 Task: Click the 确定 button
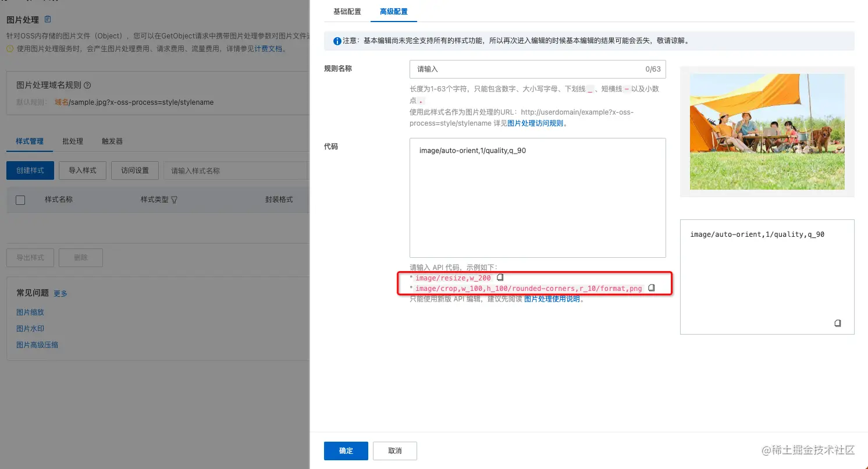click(x=346, y=451)
